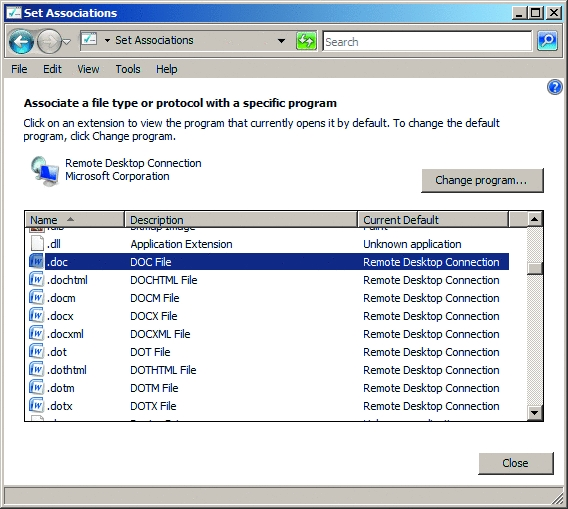Select the .dotm extension name
Viewport: 568px width, 509px height.
[61, 388]
